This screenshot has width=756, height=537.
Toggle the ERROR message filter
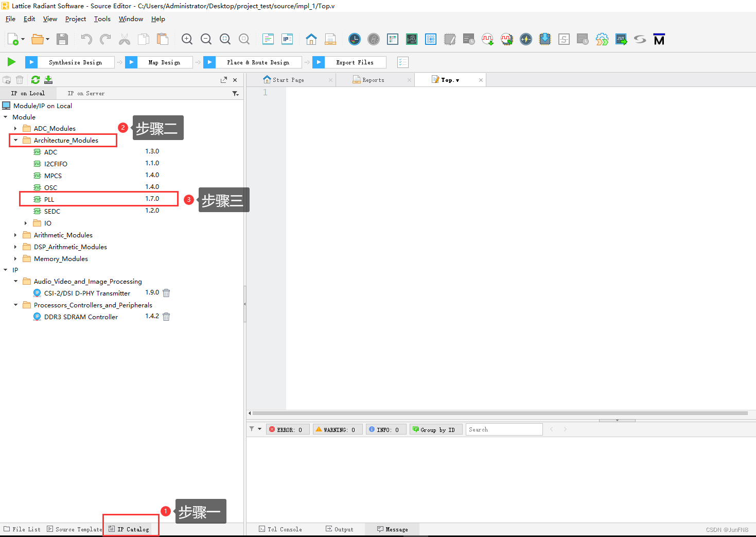[x=288, y=429]
